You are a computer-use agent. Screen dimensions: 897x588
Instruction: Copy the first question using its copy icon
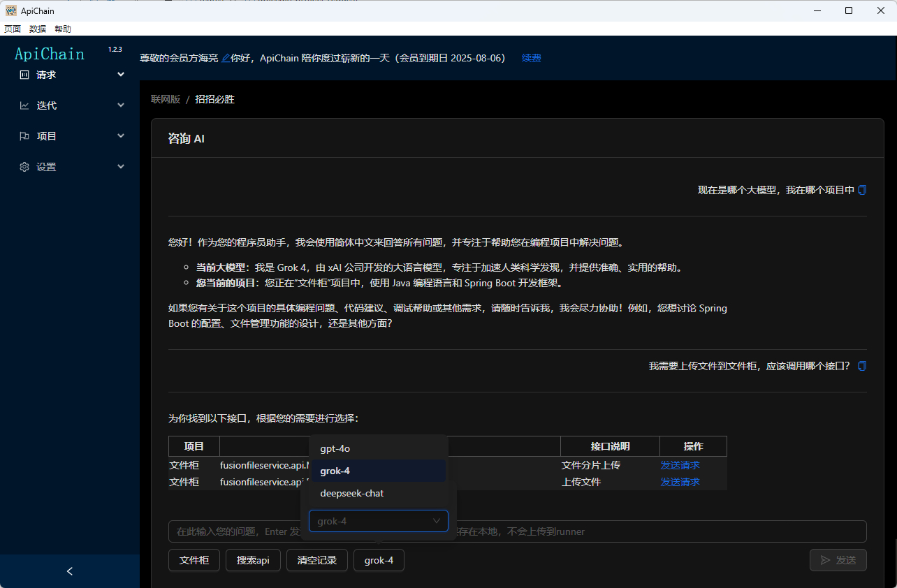(862, 189)
